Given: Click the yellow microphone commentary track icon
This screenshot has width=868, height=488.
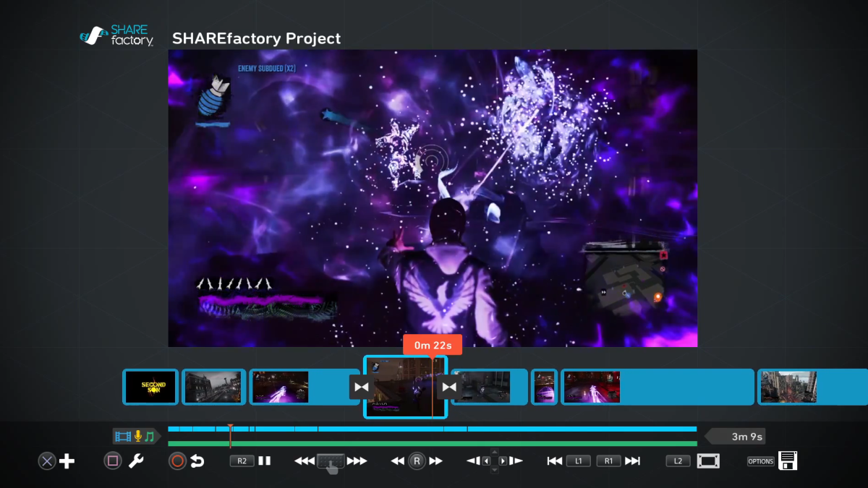Looking at the screenshot, I should click(137, 437).
